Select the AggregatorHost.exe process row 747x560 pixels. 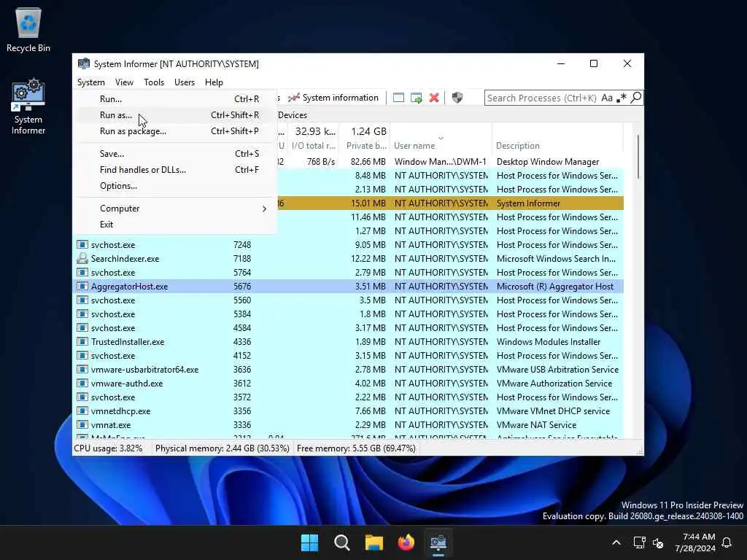coord(349,286)
